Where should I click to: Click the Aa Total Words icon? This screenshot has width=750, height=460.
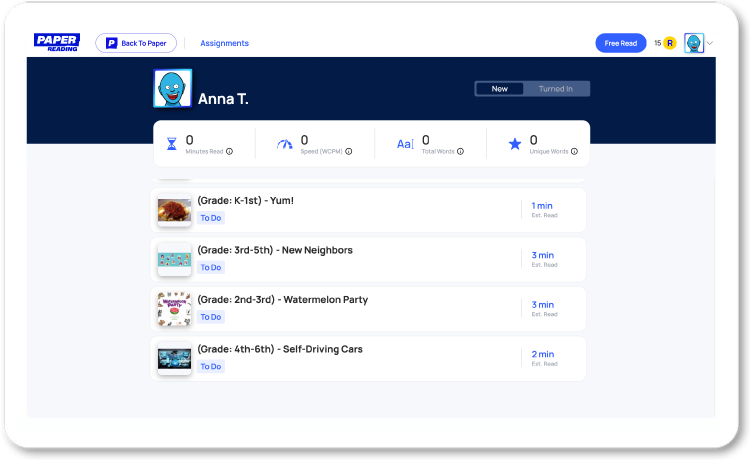[405, 144]
